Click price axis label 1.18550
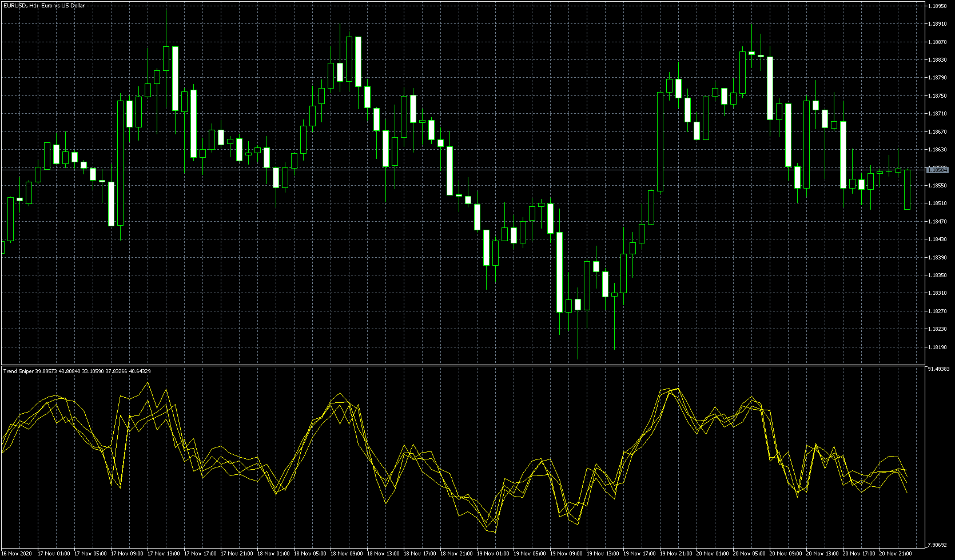Screen dimensions: 955x560 [x=938, y=186]
